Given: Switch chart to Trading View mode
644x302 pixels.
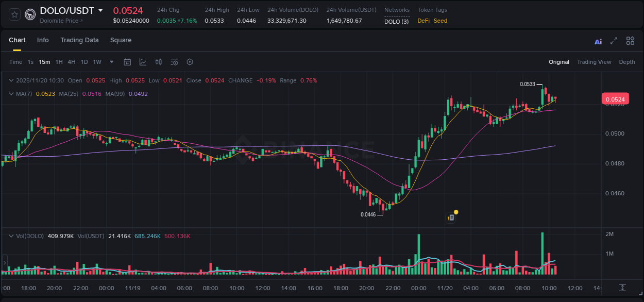Looking at the screenshot, I should (594, 62).
